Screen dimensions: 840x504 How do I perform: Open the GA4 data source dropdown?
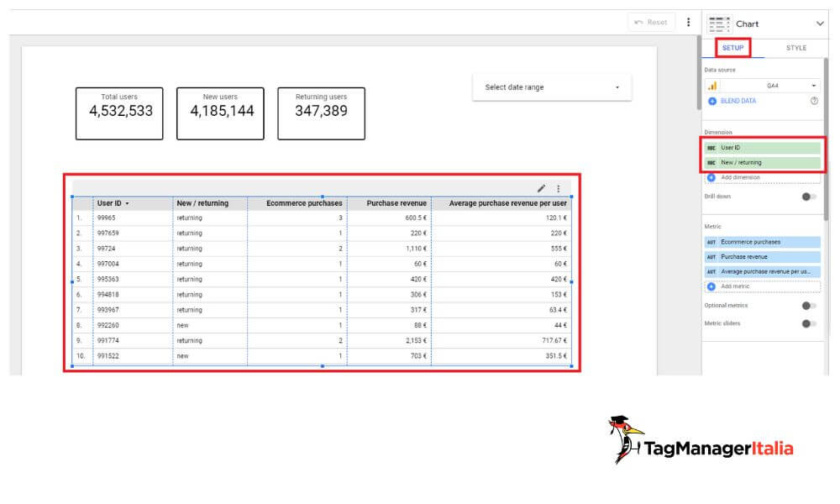tap(763, 86)
